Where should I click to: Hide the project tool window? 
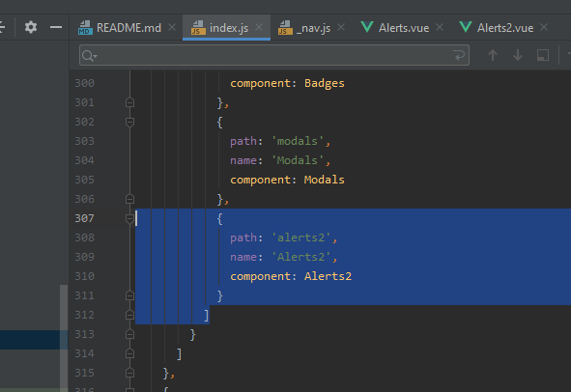56,27
